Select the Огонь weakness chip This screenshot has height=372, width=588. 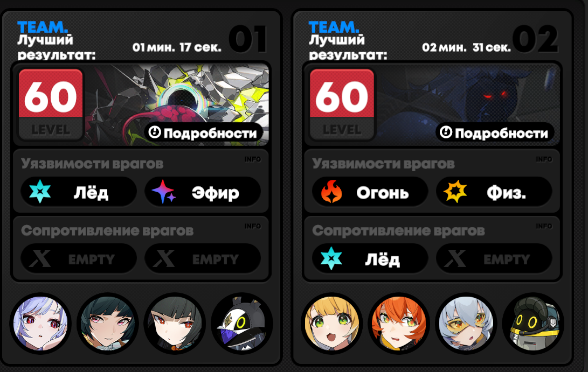coord(370,192)
